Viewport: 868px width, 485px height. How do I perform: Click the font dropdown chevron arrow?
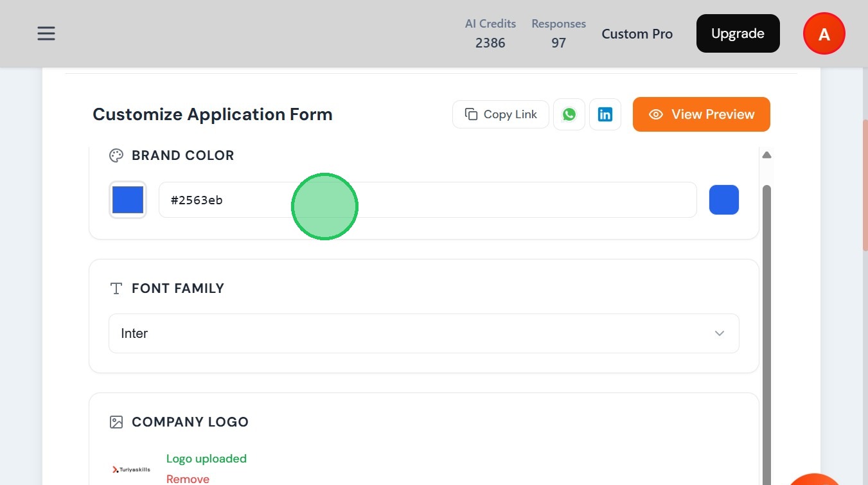click(x=720, y=333)
